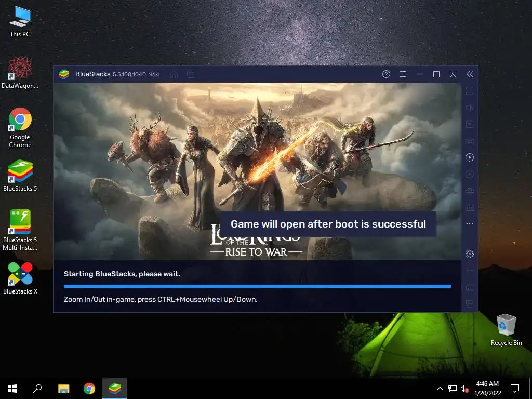The height and width of the screenshot is (399, 532).
Task: Click the home icon in BlueStacks sidebar
Action: (470, 288)
